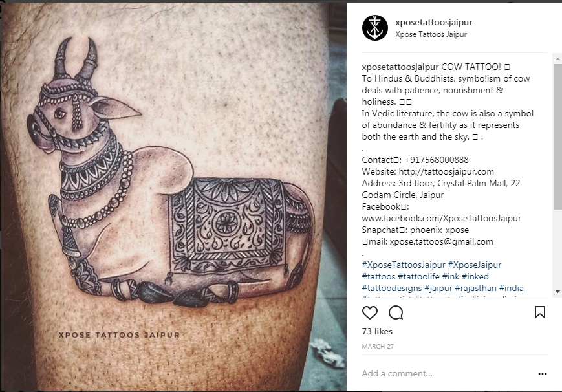Click the caption scrollbar thumb

pos(557,137)
